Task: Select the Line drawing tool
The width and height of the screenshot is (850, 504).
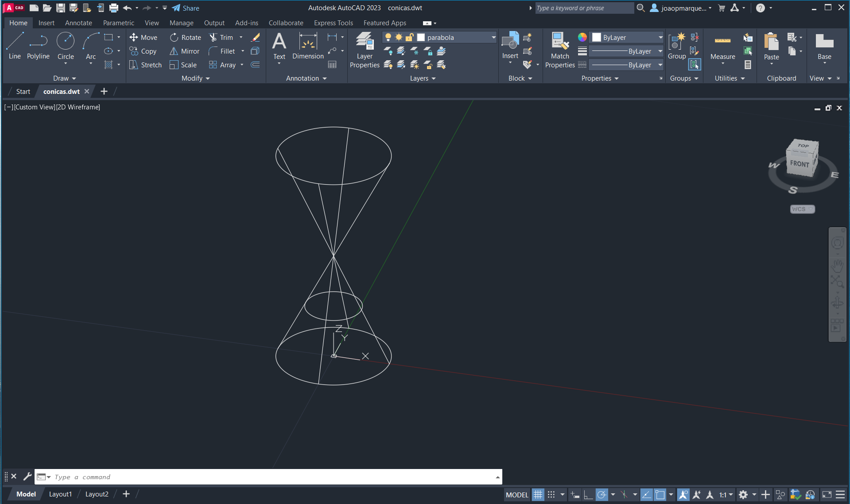Action: [15, 46]
